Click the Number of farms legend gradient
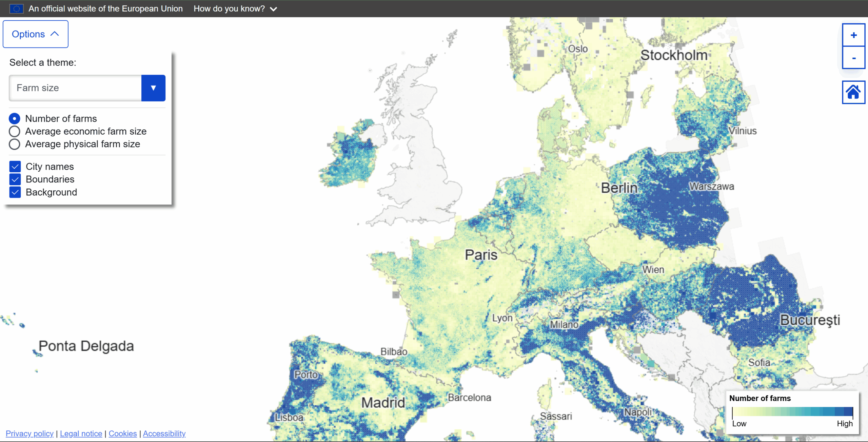This screenshot has width=868, height=442. pyautogui.click(x=792, y=412)
